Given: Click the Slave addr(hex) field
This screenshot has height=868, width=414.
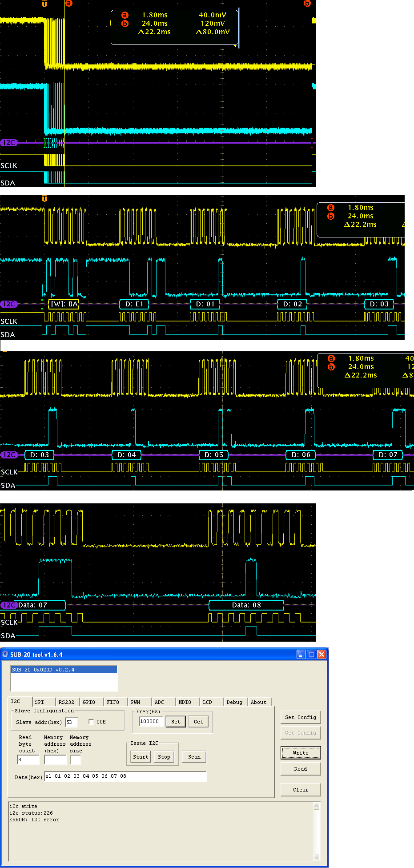Looking at the screenshot, I should 71,722.
